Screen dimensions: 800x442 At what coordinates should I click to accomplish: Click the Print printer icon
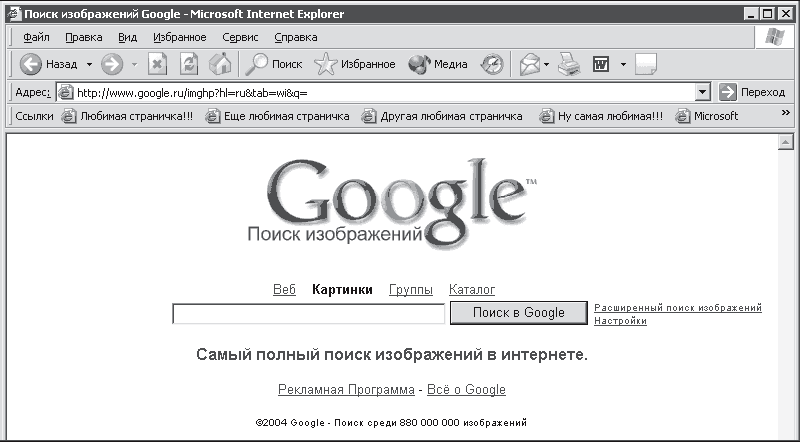(x=569, y=65)
